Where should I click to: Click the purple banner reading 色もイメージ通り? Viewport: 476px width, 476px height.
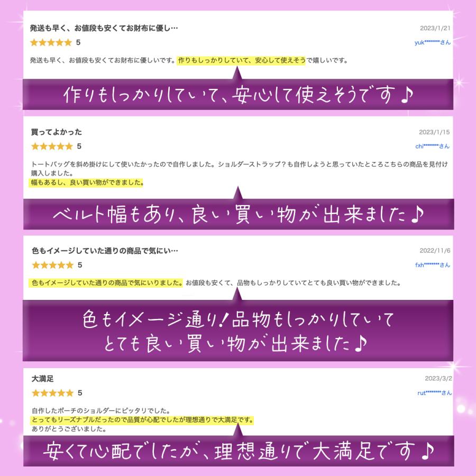coord(238,331)
